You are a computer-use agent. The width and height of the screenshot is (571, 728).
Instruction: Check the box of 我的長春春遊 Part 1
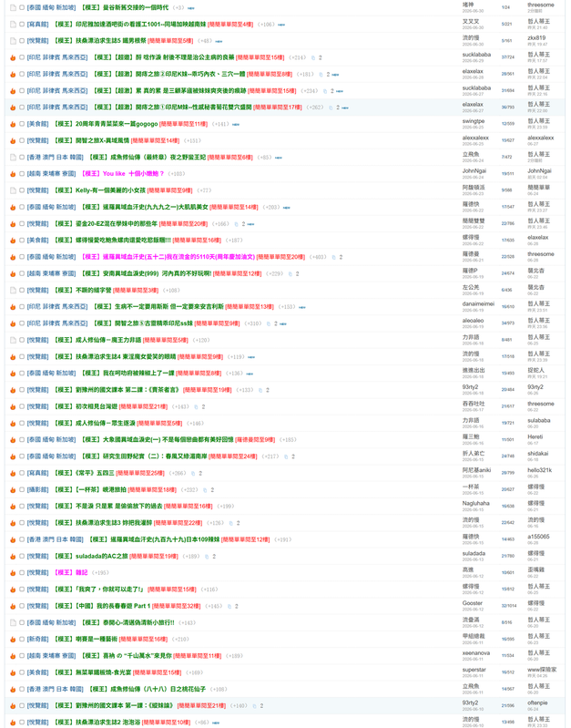(x=22, y=606)
